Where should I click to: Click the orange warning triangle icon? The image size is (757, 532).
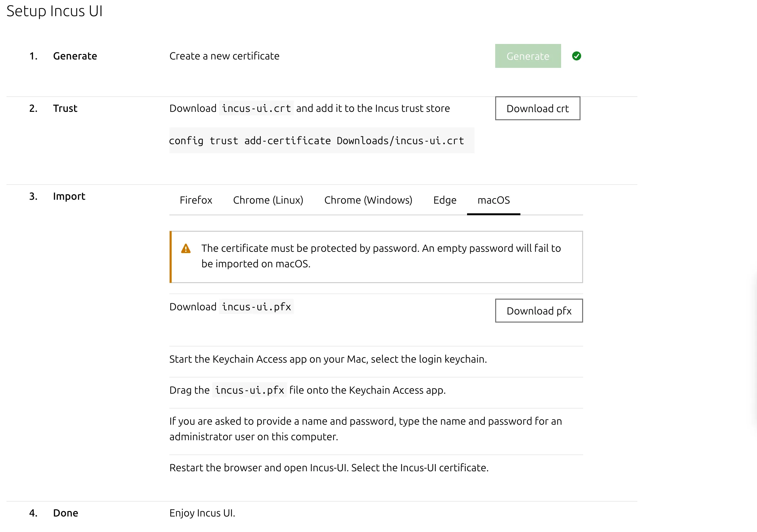tap(186, 249)
